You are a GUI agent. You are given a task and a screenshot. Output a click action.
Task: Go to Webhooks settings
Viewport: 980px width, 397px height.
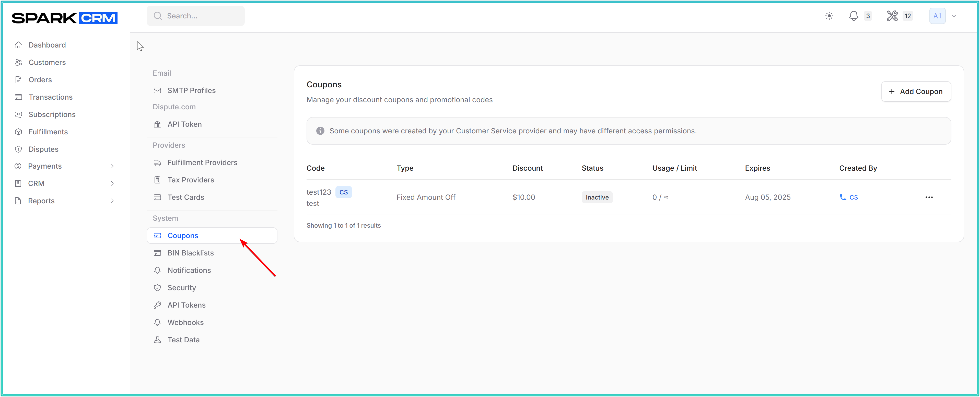click(x=185, y=322)
